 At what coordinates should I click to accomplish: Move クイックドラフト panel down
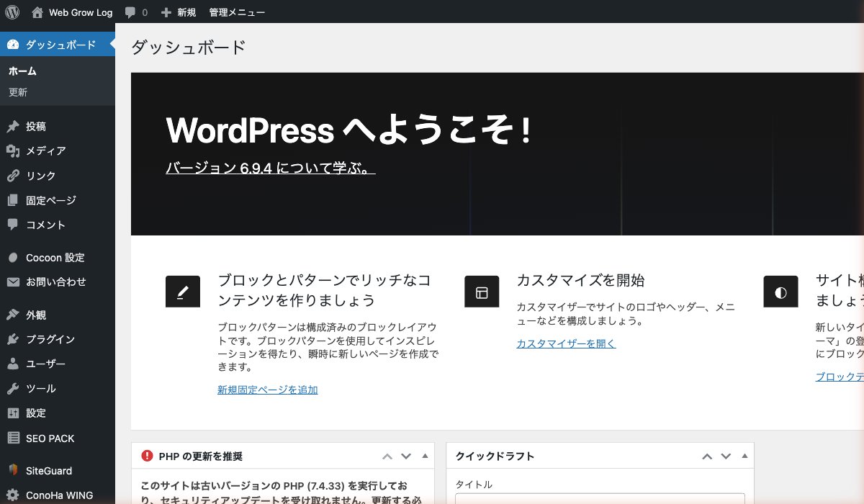pos(726,456)
